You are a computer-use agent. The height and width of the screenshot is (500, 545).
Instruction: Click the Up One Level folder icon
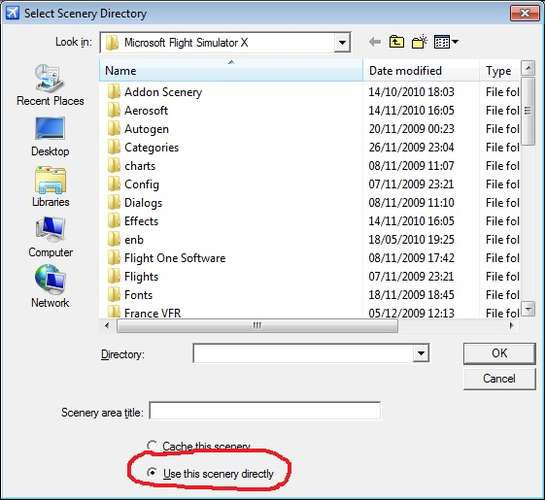coord(397,42)
